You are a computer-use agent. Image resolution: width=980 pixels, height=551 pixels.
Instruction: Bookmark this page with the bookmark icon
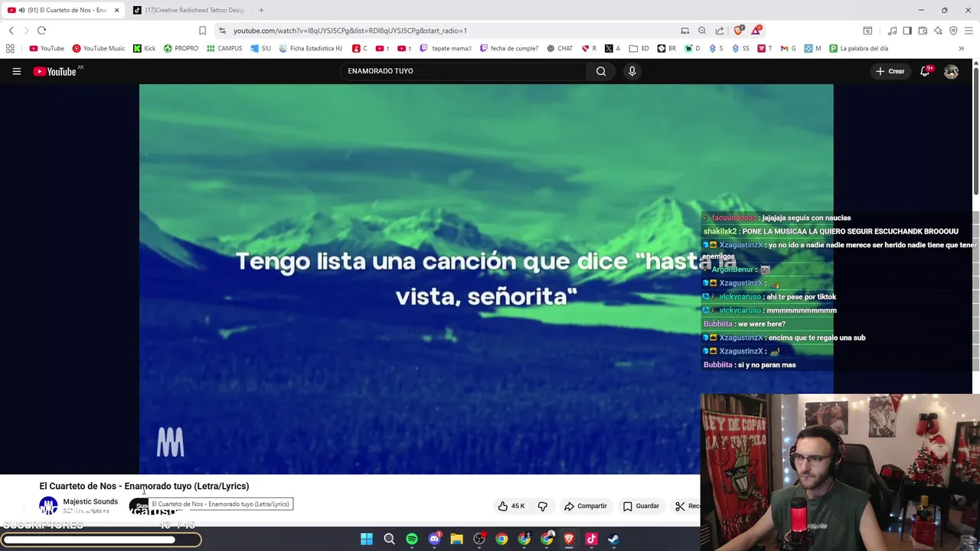[x=202, y=31]
